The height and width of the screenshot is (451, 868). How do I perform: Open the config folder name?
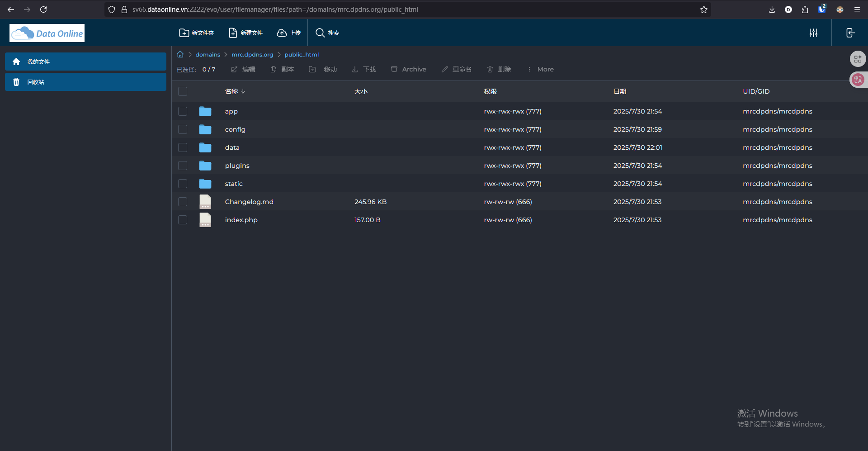point(235,129)
